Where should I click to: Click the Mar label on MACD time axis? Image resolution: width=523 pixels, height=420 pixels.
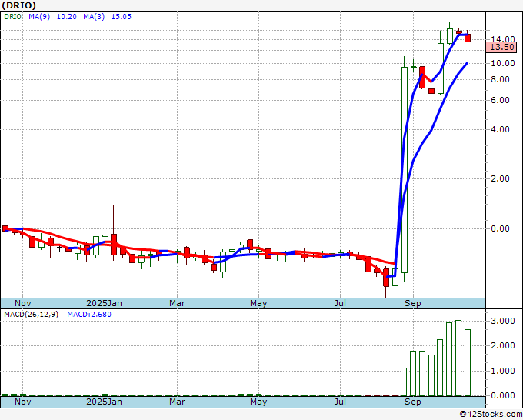pyautogui.click(x=177, y=402)
